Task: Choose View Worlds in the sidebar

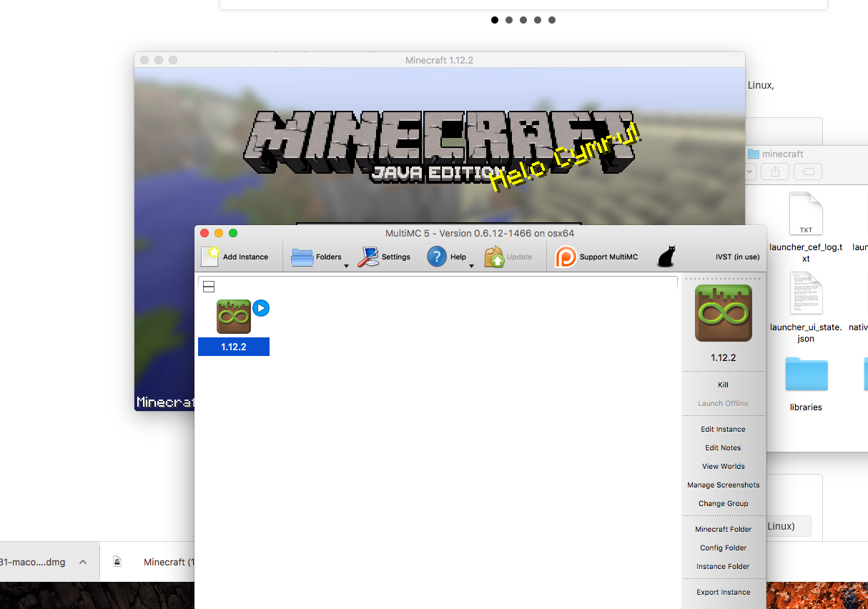Action: (723, 466)
